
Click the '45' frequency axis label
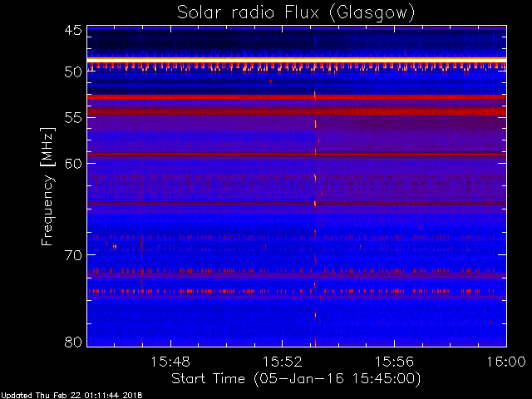coord(73,30)
